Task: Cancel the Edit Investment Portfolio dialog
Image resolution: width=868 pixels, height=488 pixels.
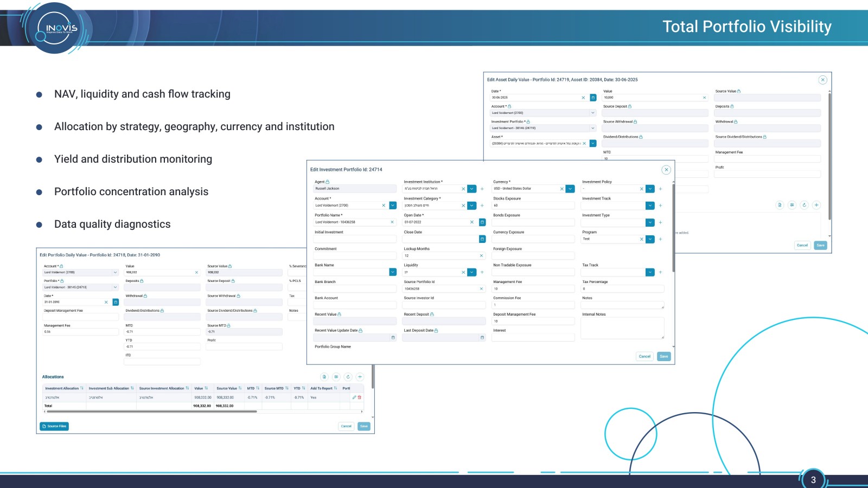Action: pos(644,356)
